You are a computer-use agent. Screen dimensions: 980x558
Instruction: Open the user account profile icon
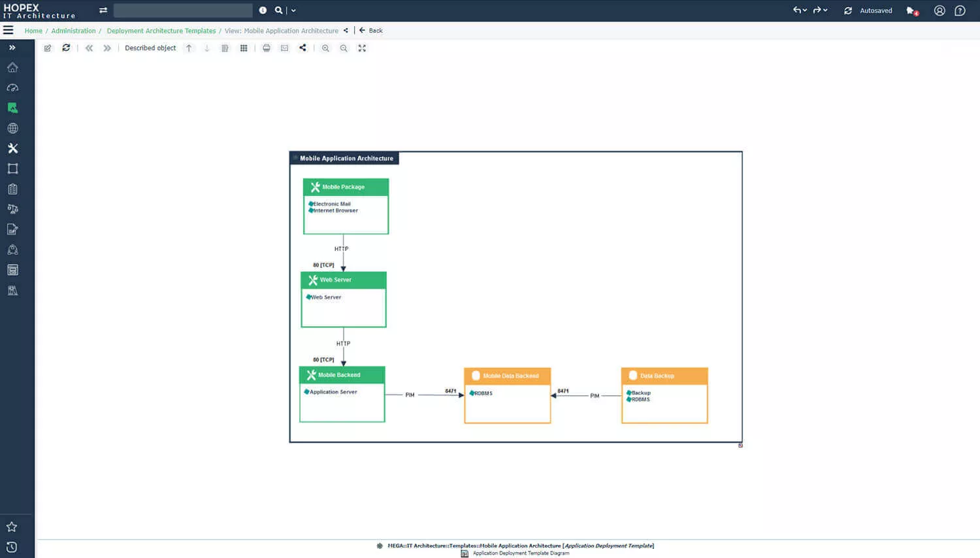[x=939, y=10]
